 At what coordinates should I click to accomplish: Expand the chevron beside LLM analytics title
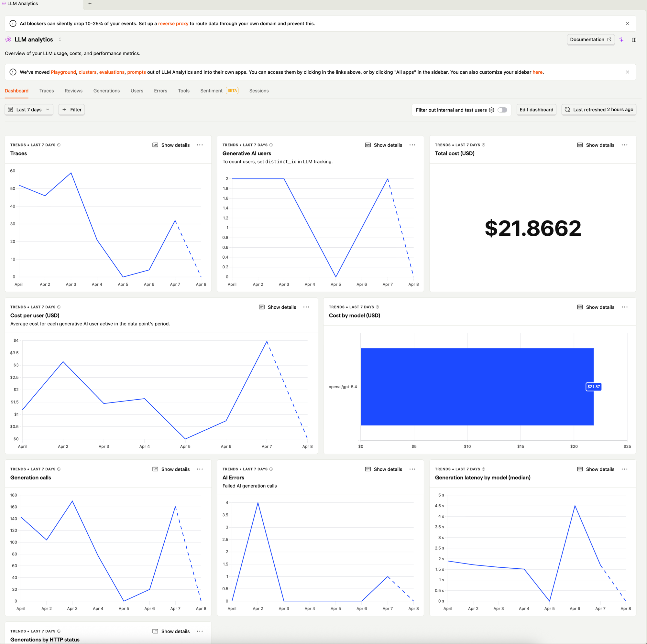coord(60,39)
